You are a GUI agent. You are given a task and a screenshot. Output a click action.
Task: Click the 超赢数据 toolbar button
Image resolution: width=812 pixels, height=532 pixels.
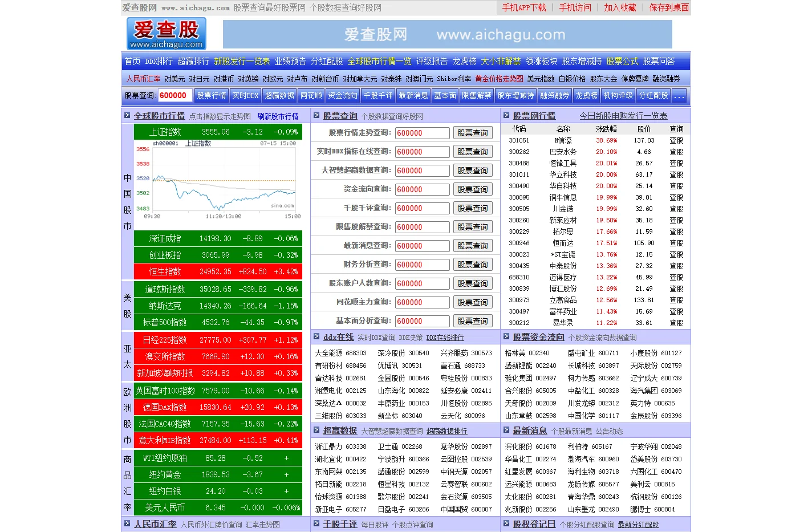pyautogui.click(x=279, y=96)
